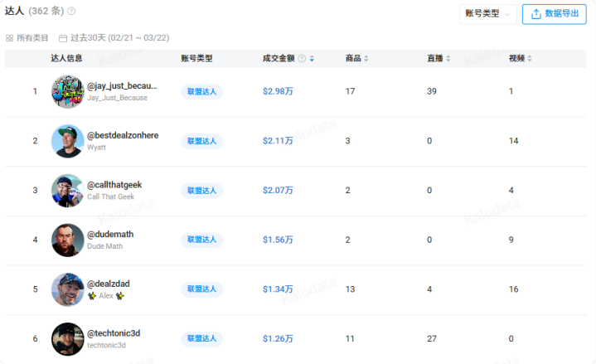Open the @dudemath creator link
The image size is (596, 364).
pyautogui.click(x=110, y=235)
